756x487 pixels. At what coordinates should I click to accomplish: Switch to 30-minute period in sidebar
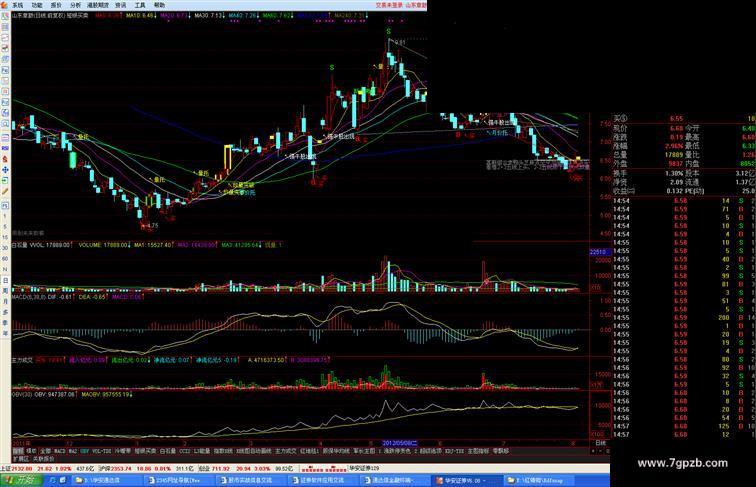5,248
